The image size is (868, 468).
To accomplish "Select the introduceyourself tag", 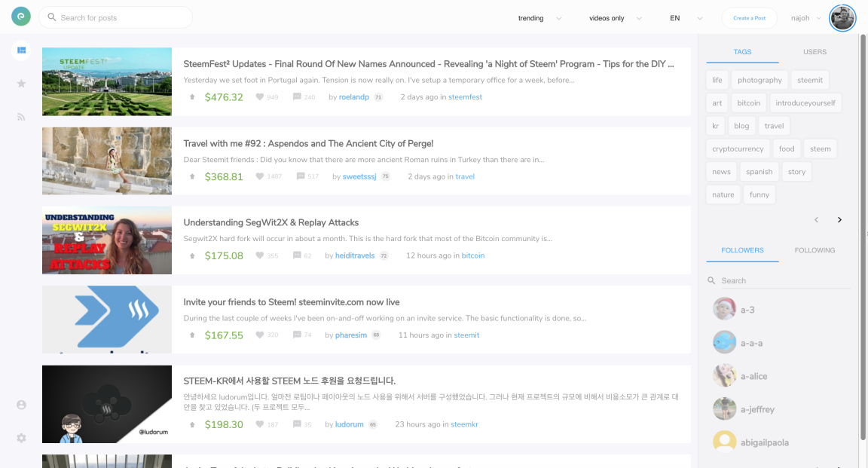I will point(805,103).
